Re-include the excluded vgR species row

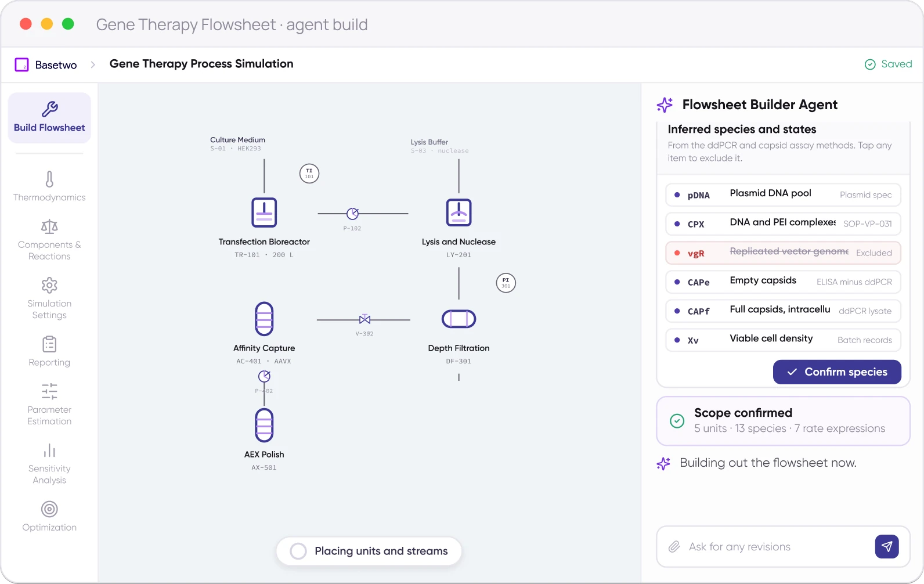[783, 253]
